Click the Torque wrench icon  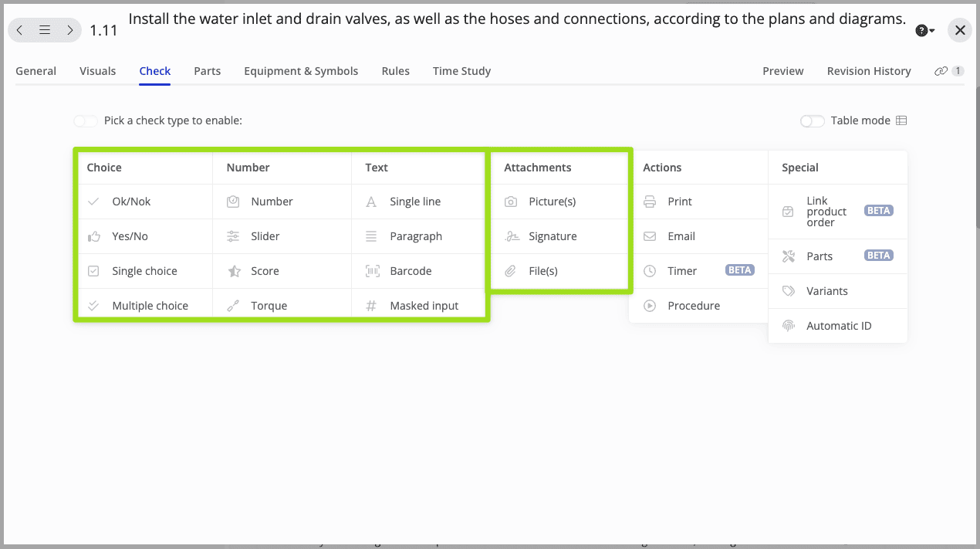[233, 306]
